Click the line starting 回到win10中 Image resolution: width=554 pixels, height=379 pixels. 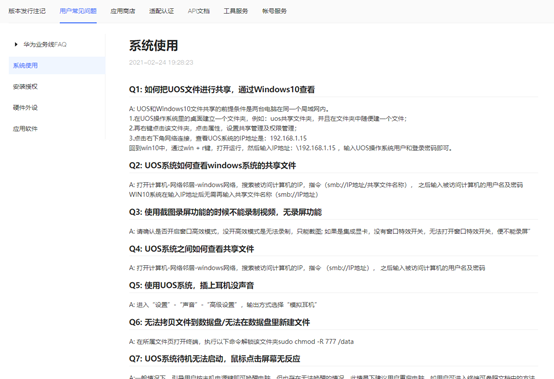(290, 148)
